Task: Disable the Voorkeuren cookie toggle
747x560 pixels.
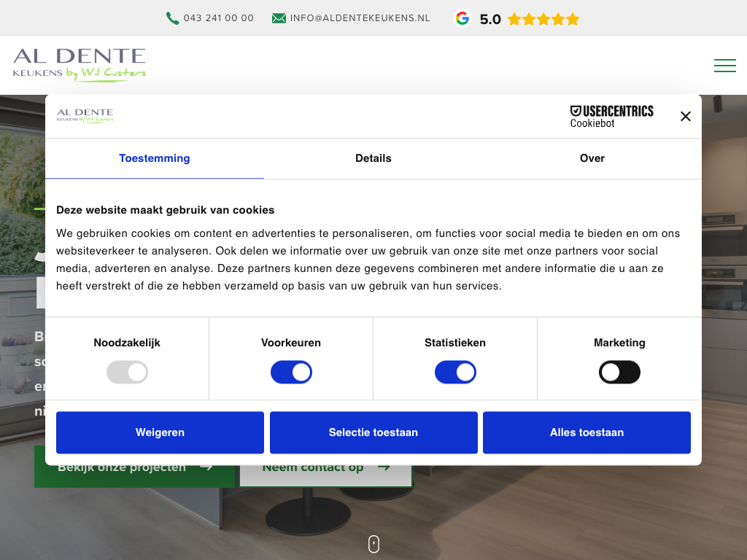Action: click(x=291, y=373)
